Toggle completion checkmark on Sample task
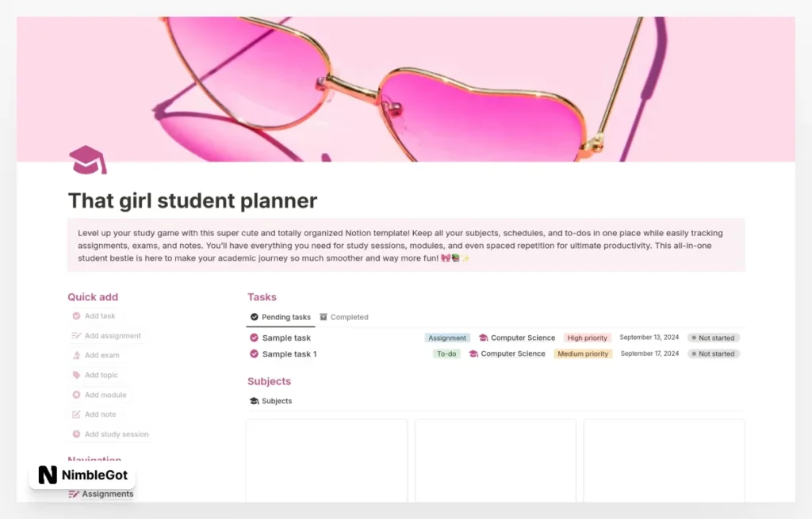The height and width of the screenshot is (519, 812). click(x=254, y=338)
